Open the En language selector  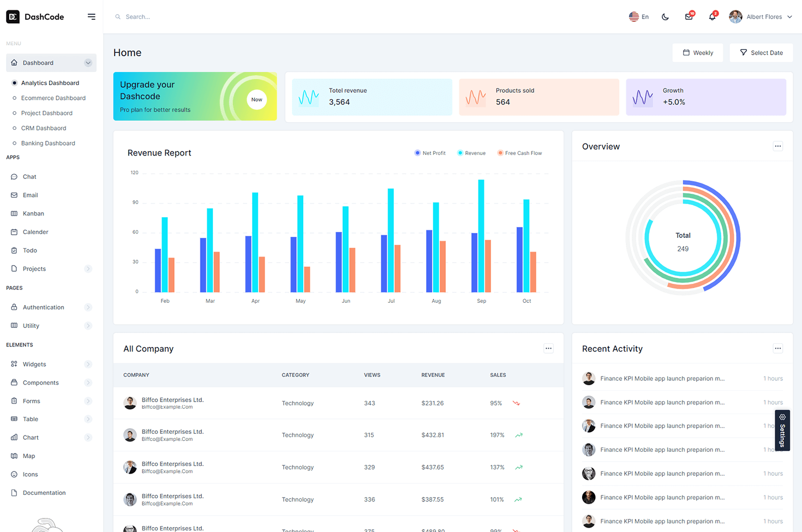tap(639, 17)
